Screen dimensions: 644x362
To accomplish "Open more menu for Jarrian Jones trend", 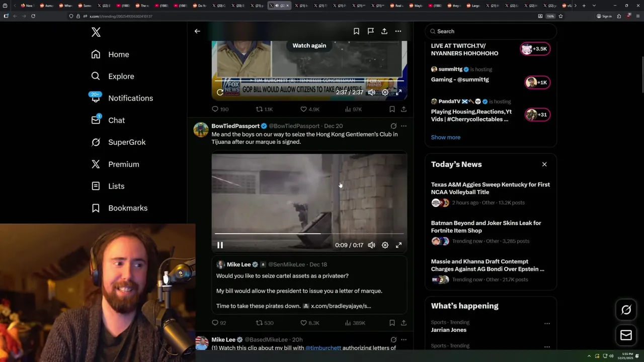I will 547,324.
